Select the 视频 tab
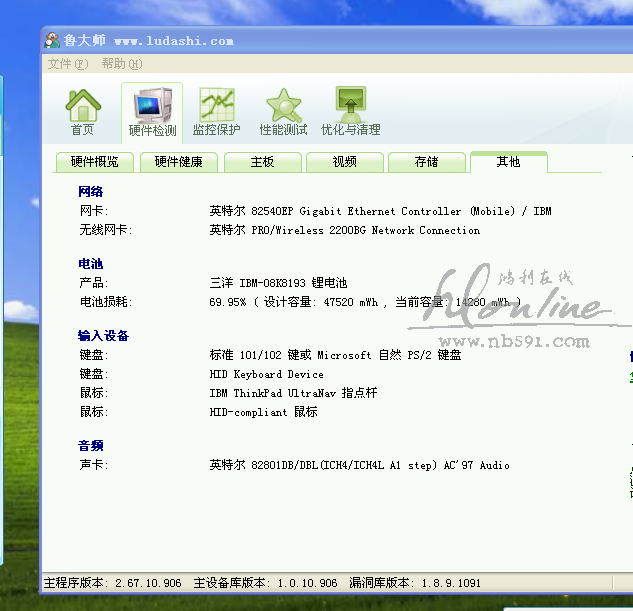633x611 pixels. (x=344, y=162)
